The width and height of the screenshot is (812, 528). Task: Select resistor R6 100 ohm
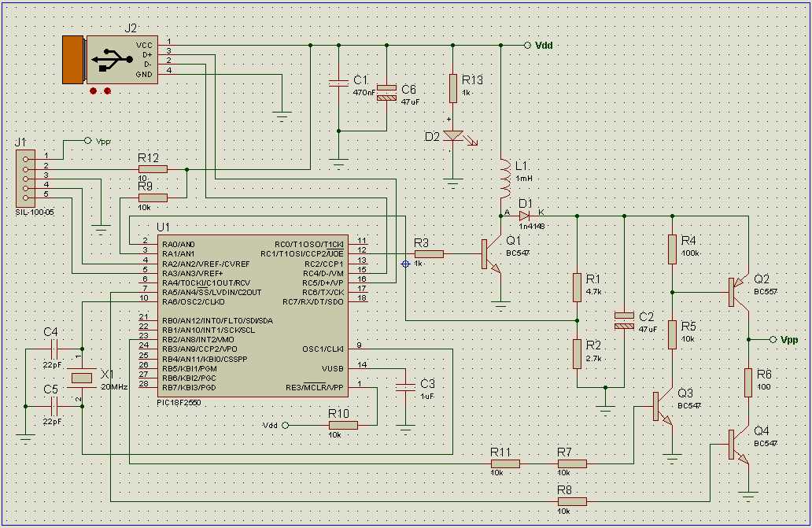tap(748, 382)
